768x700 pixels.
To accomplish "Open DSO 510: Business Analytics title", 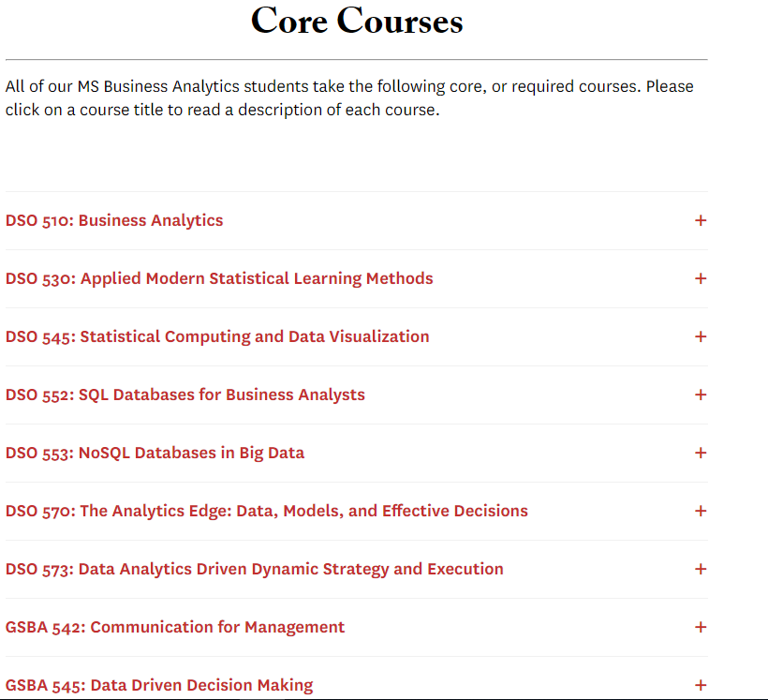I will pyautogui.click(x=114, y=220).
